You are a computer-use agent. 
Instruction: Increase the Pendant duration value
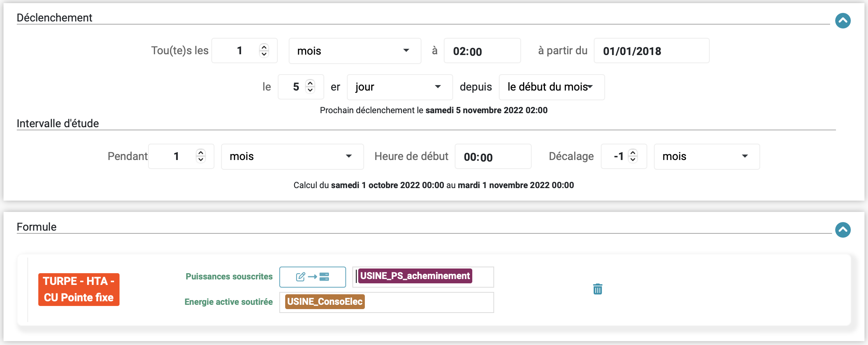201,153
